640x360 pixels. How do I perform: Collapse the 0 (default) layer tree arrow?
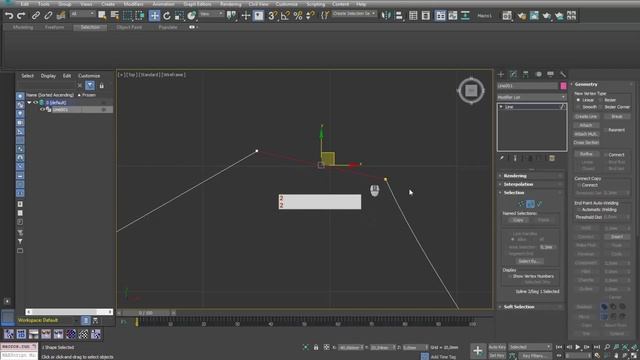29,102
